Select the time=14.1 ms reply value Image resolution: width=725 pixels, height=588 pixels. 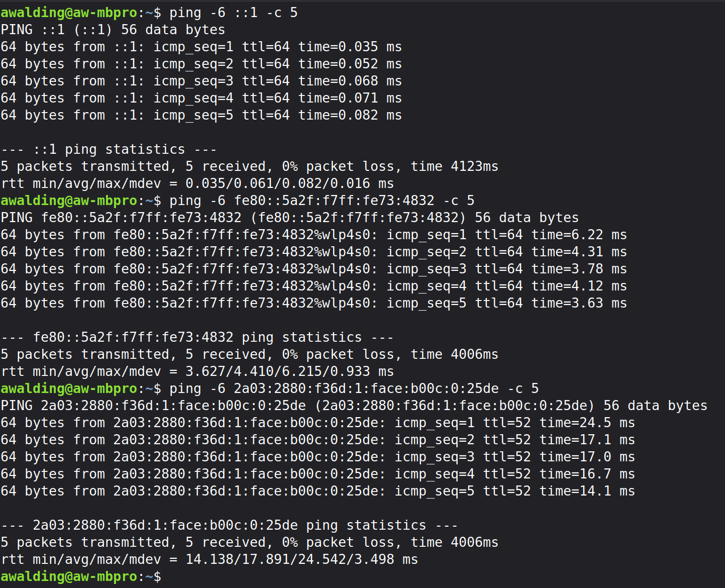point(587,491)
